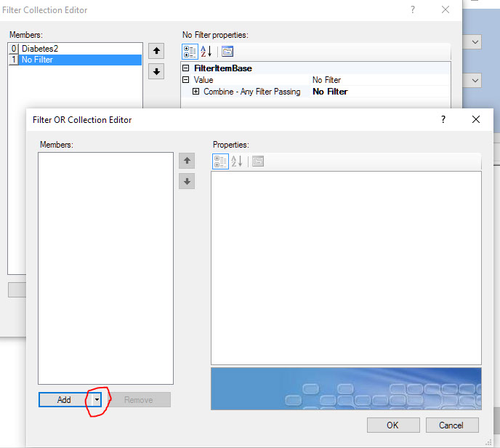Screen dimensions: 500x448
Task: Click the Add button
Action: (x=63, y=400)
